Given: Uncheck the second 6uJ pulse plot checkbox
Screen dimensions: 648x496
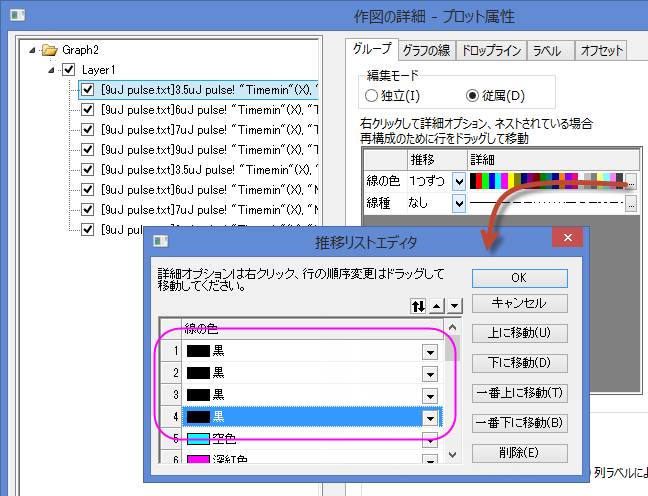Looking at the screenshot, I should click(88, 189).
